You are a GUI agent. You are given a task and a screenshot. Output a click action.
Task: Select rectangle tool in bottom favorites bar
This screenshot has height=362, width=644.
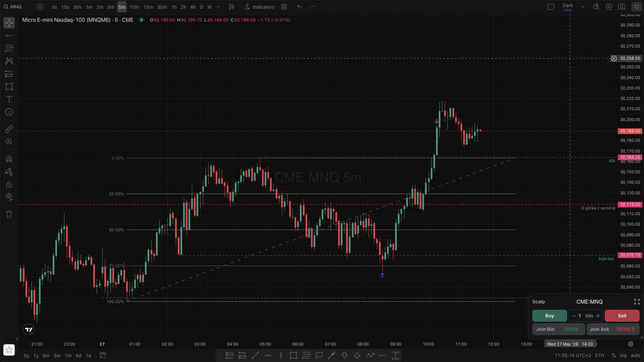pyautogui.click(x=294, y=355)
